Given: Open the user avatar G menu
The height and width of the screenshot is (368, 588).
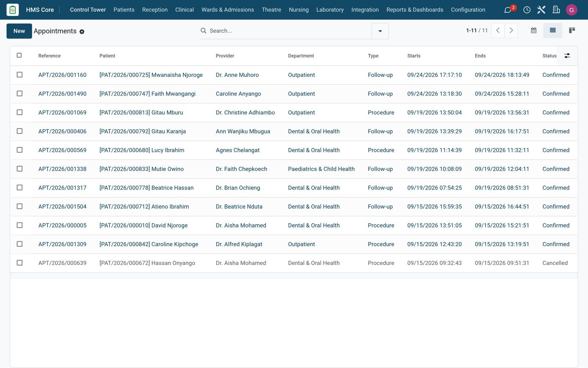Looking at the screenshot, I should coord(571,10).
